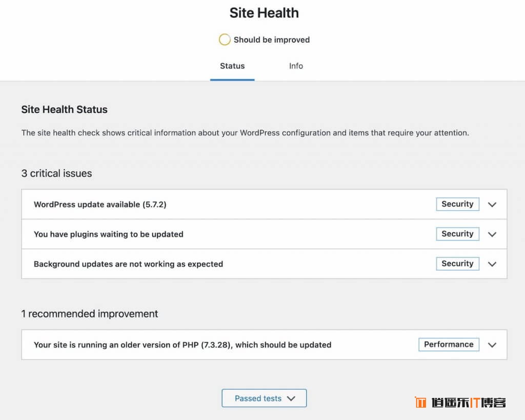Expand the plugins waiting to be updated chevron

(x=492, y=234)
